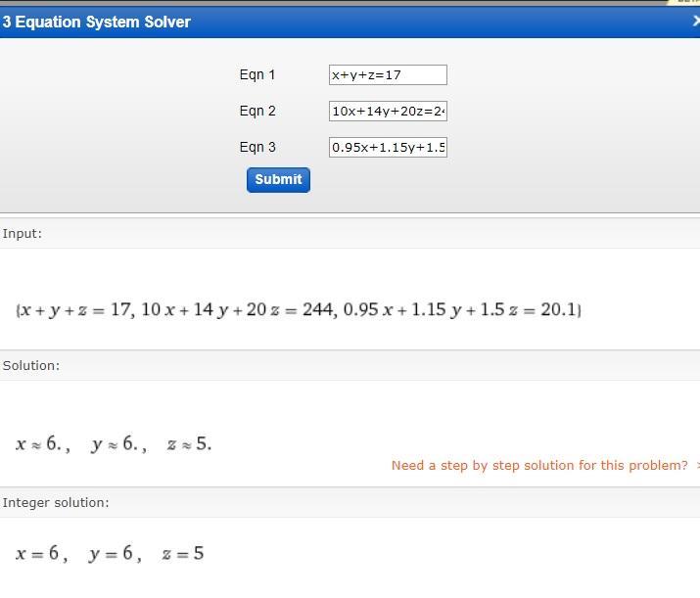The image size is (700, 598).
Task: Close the 3 Equation System Solver dialog
Action: pos(695,22)
